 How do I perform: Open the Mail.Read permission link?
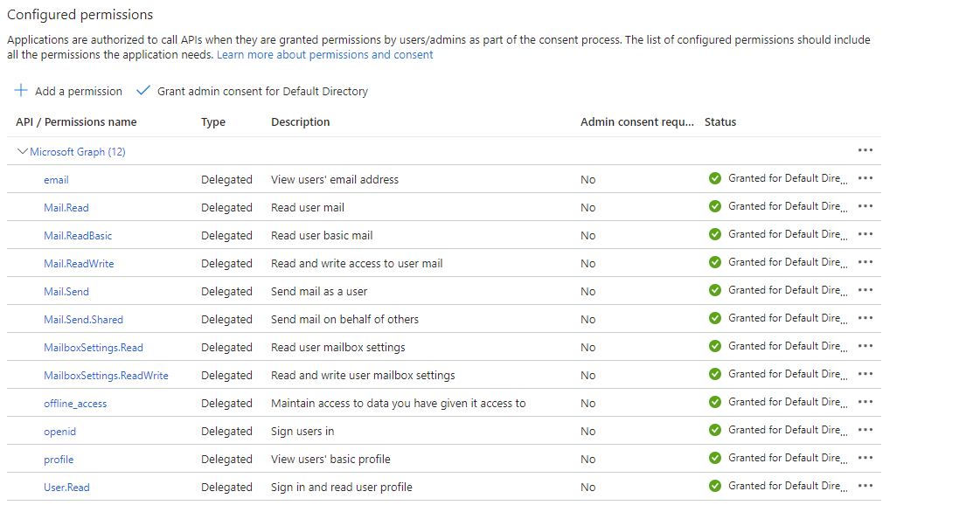(66, 208)
